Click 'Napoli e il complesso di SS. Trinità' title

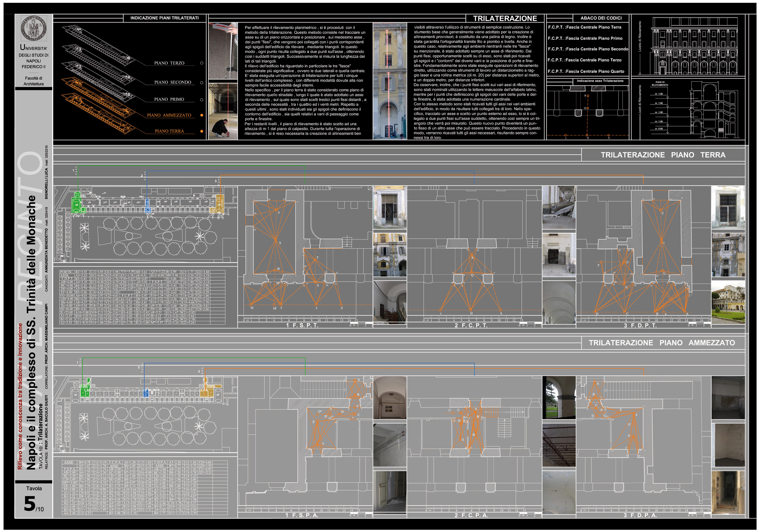tap(31, 333)
